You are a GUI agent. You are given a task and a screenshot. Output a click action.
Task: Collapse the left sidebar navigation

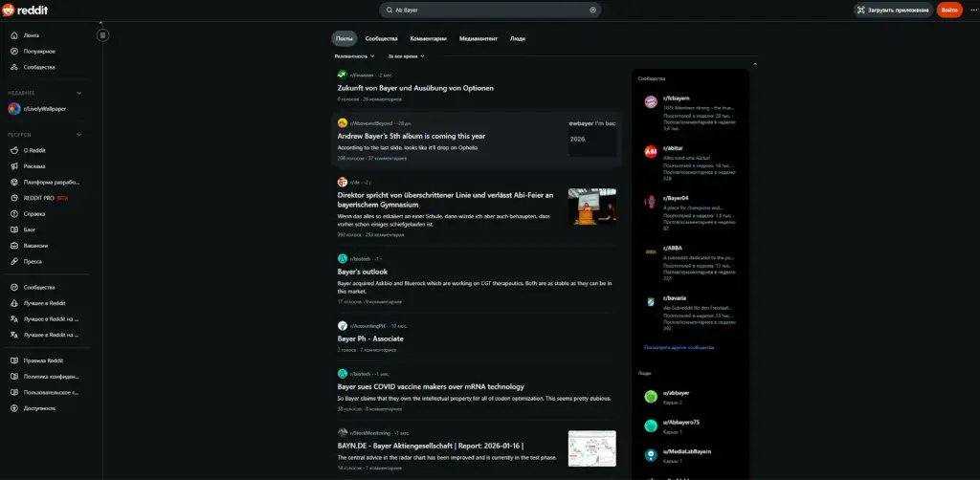click(102, 35)
